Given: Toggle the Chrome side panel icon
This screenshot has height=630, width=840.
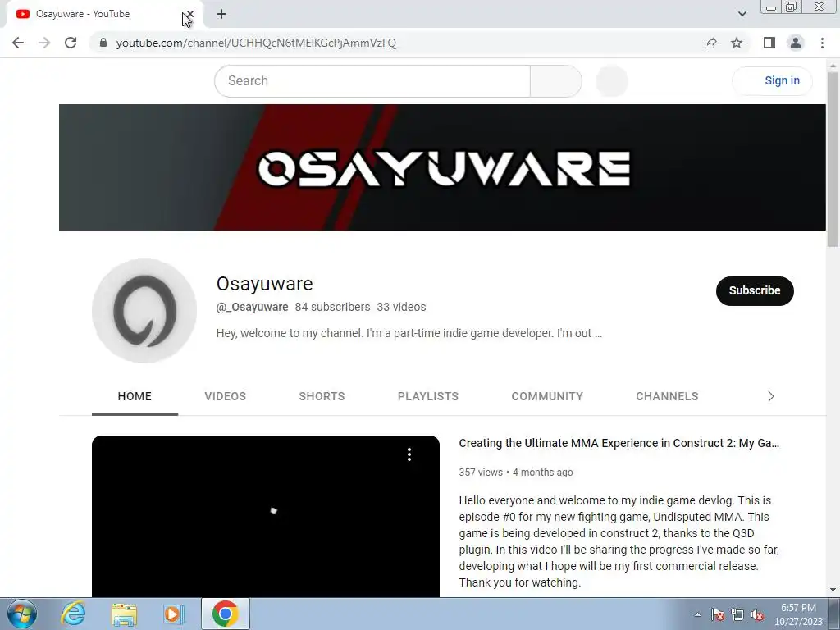Looking at the screenshot, I should tap(769, 43).
